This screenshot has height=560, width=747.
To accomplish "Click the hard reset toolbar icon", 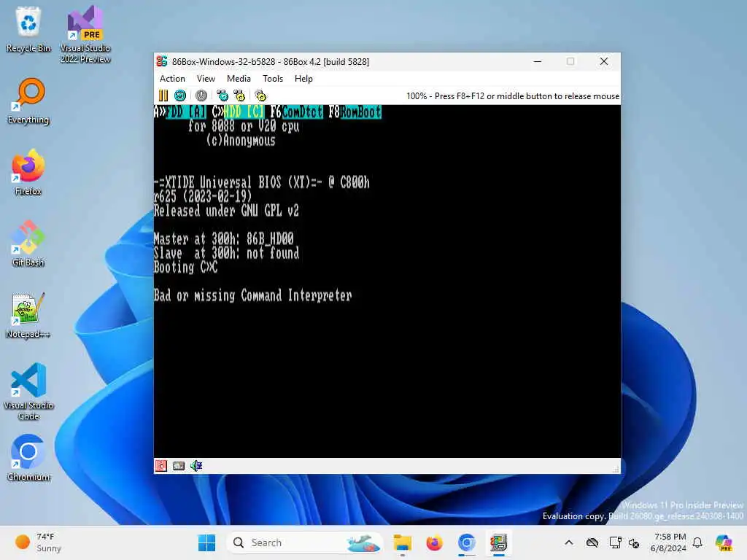I will click(180, 96).
